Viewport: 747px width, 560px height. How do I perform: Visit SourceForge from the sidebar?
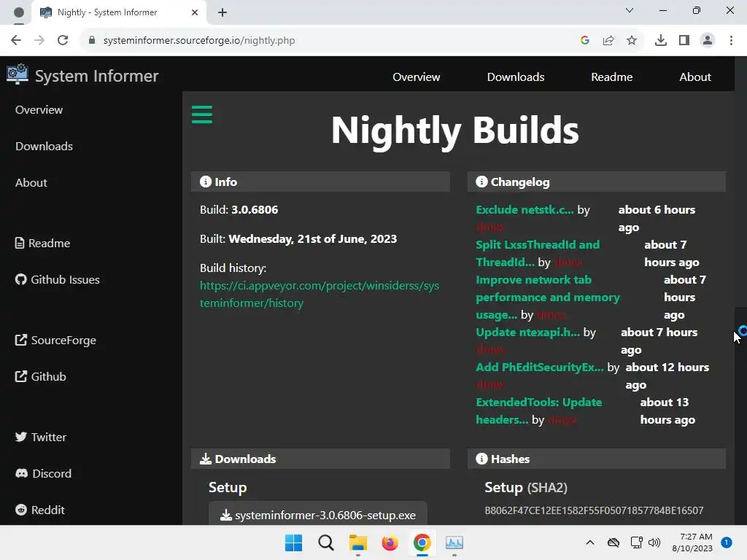tap(55, 340)
